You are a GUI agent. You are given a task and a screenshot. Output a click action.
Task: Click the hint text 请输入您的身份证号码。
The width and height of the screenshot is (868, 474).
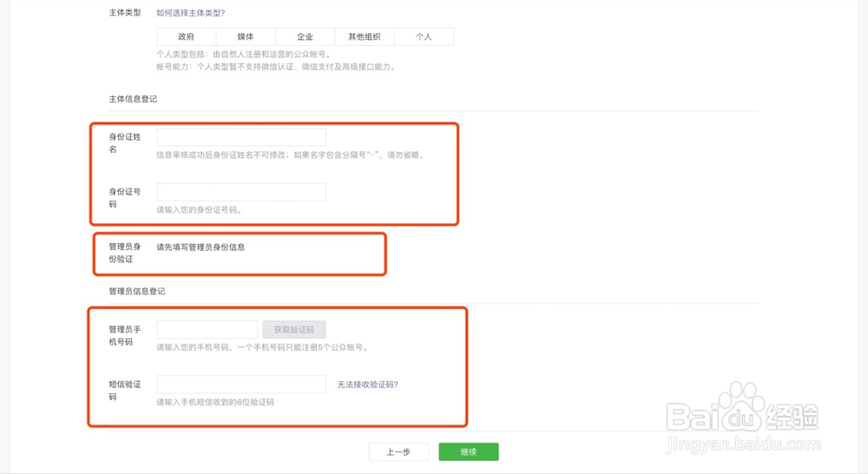click(200, 210)
